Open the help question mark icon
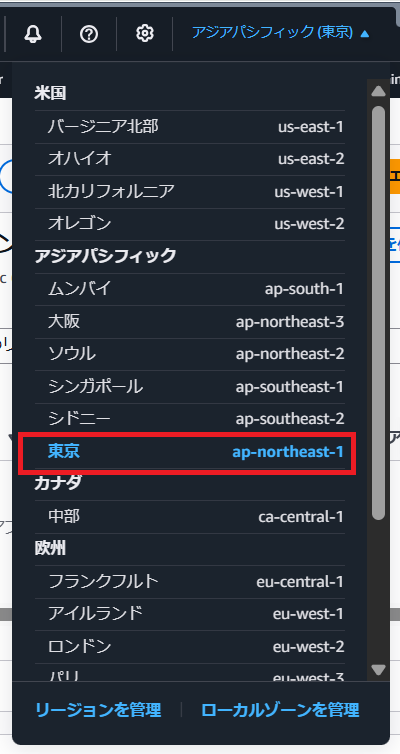This screenshot has height=754, width=400. (89, 34)
